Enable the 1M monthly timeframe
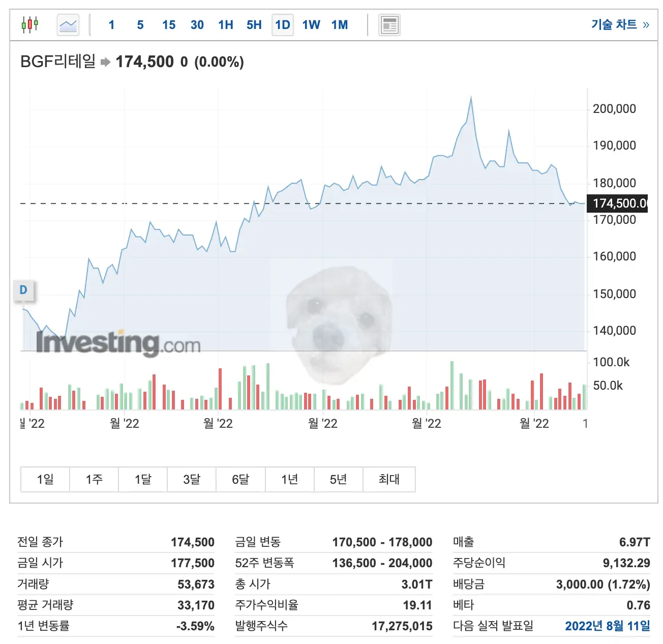Screen dimensions: 663x644 pyautogui.click(x=341, y=24)
